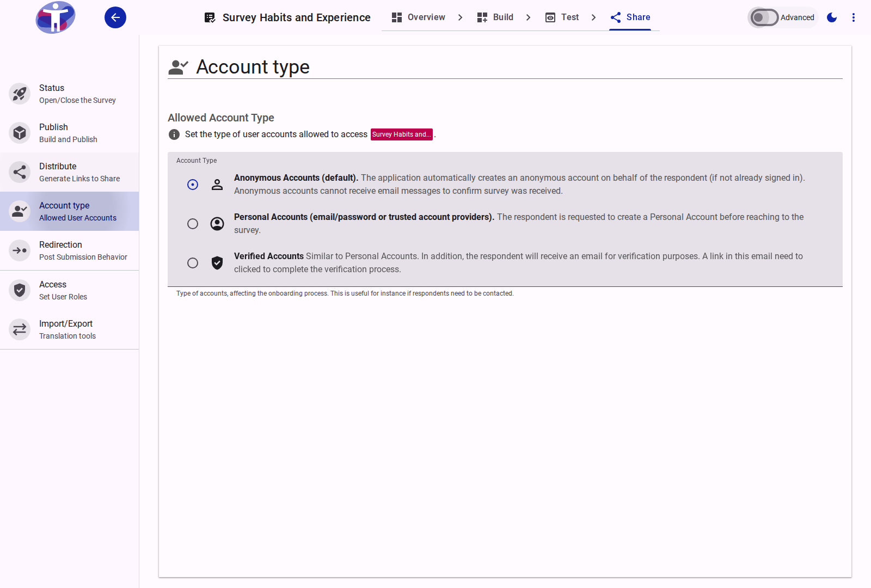Image resolution: width=871 pixels, height=588 pixels.
Task: Click the Verified Accounts shield check icon
Action: tap(217, 263)
